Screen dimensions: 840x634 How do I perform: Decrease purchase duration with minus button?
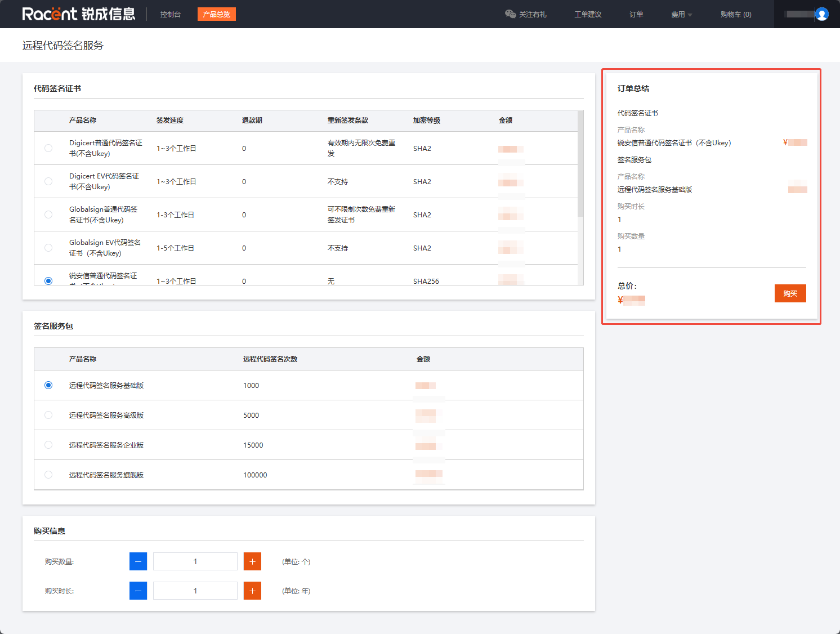[x=138, y=591]
